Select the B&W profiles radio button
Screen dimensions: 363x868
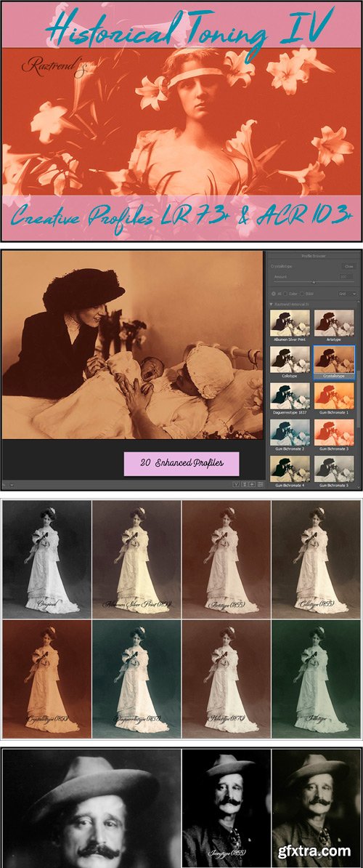coord(302,294)
